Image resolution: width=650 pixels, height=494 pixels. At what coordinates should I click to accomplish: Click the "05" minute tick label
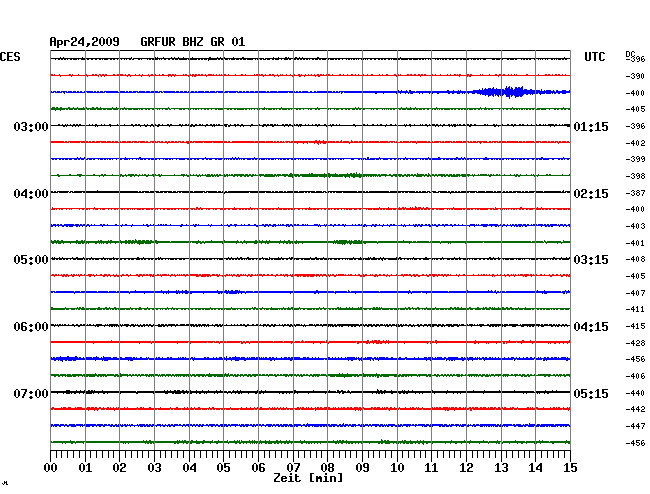pos(223,467)
